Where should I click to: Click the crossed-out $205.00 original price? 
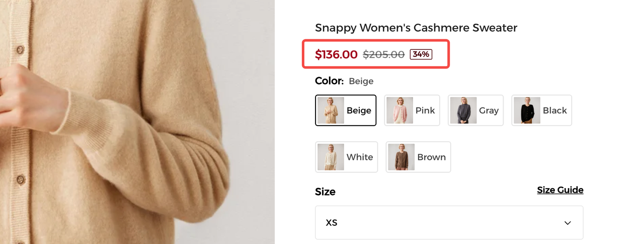pyautogui.click(x=383, y=54)
